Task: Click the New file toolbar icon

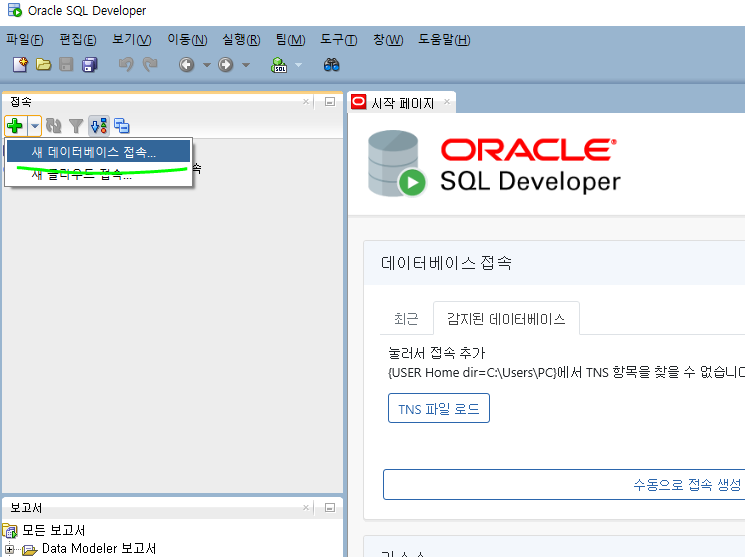Action: click(20, 64)
